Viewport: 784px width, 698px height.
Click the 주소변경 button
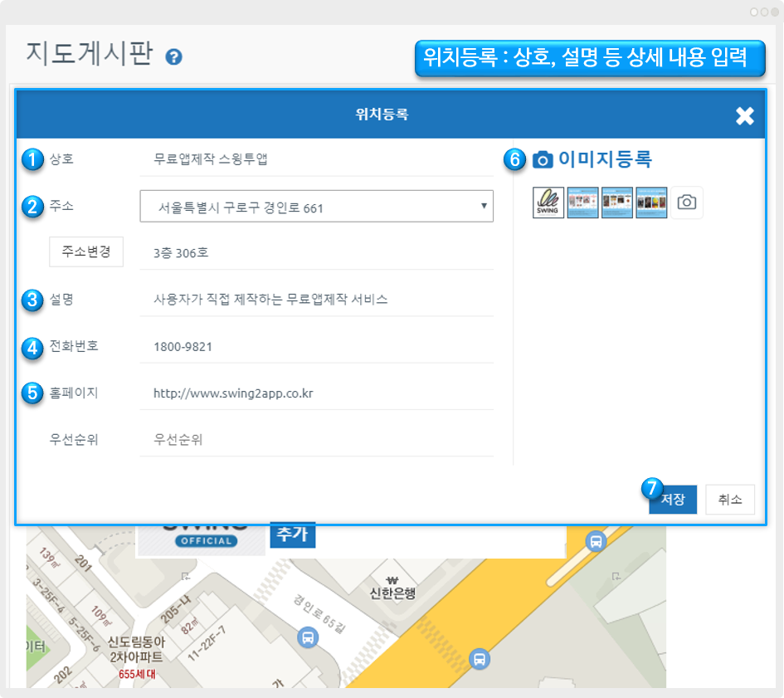86,251
